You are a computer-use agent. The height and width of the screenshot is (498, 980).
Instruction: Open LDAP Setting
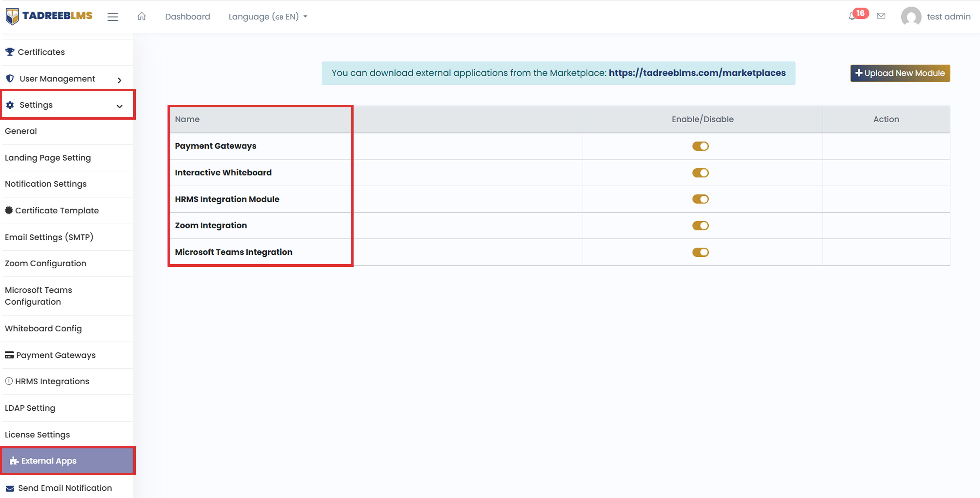[x=30, y=408]
